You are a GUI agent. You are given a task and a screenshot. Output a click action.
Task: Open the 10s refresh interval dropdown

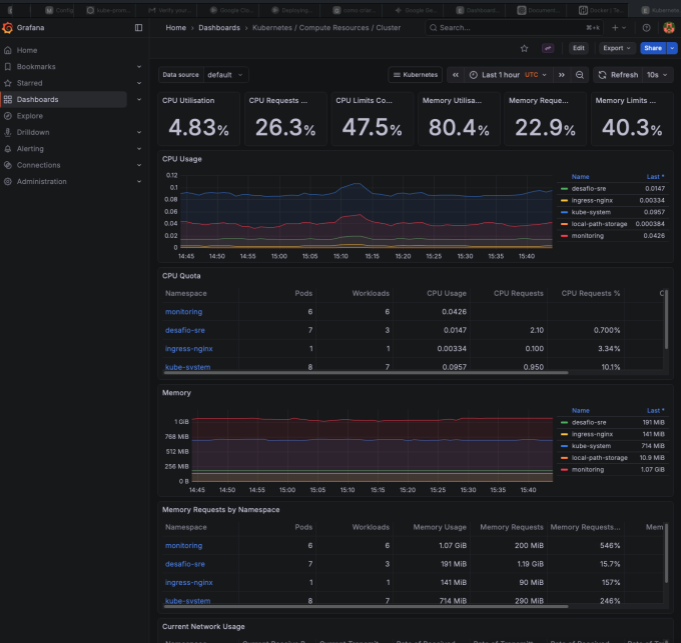[656, 75]
